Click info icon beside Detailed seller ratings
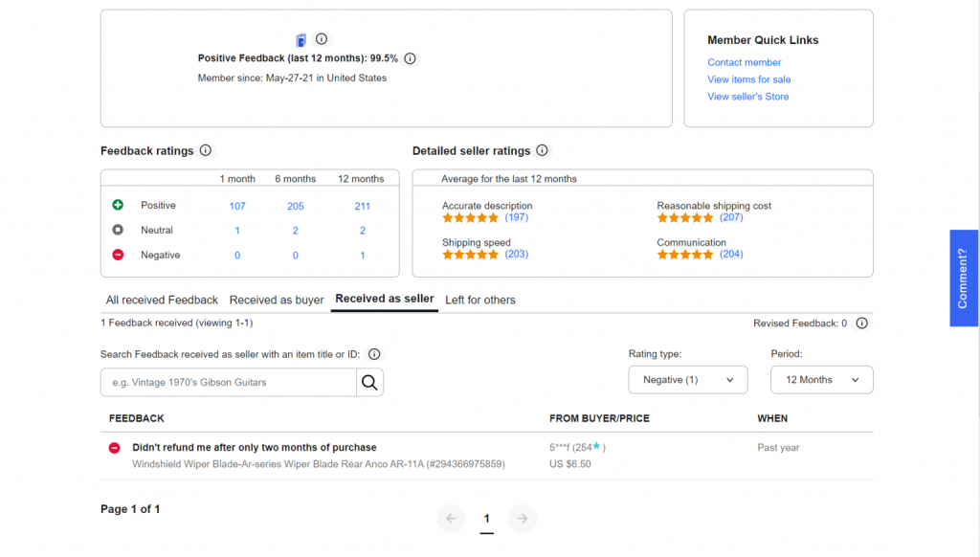 tap(542, 151)
